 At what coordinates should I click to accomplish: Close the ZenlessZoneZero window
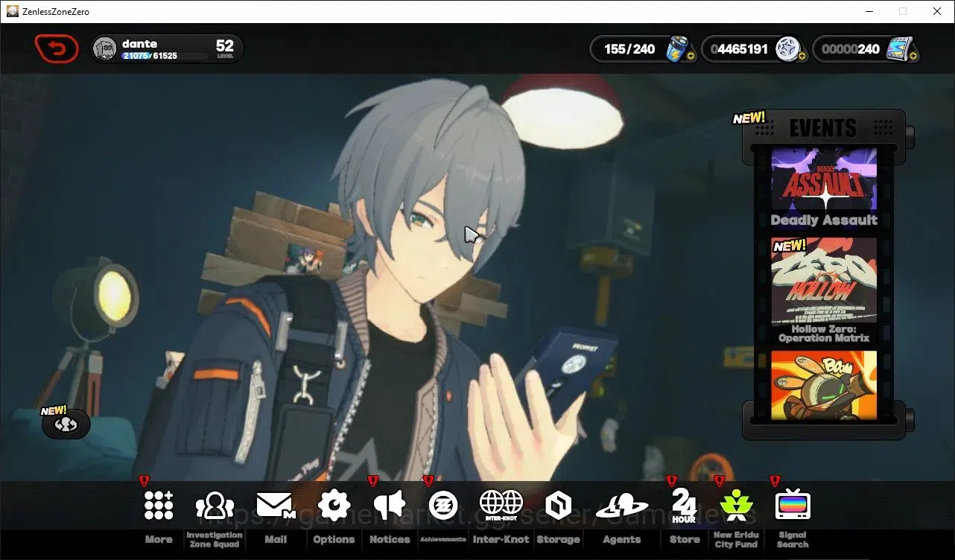click(937, 11)
